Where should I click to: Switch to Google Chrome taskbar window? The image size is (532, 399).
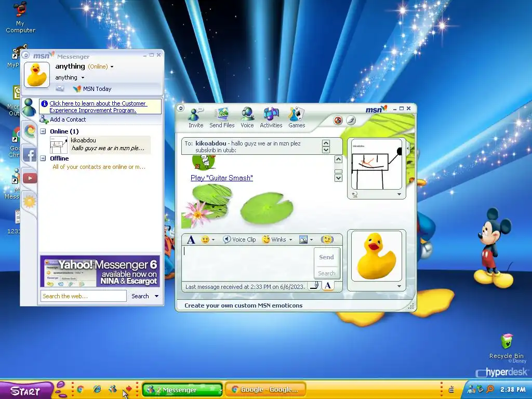tap(265, 390)
